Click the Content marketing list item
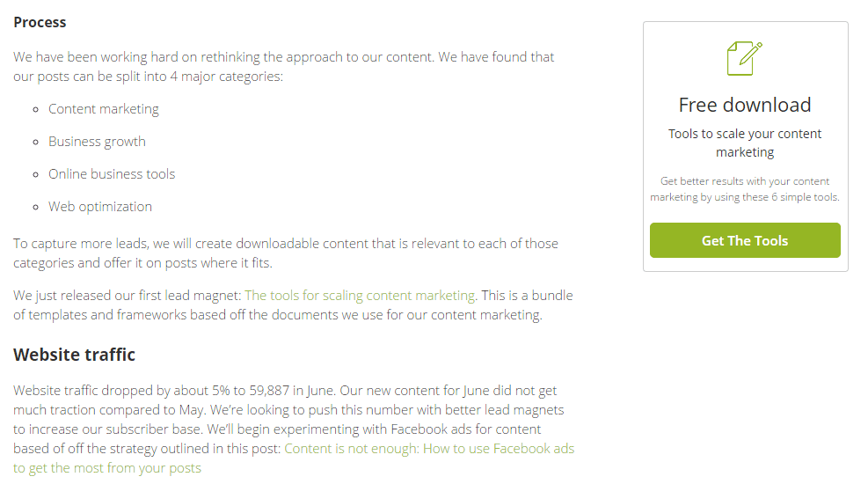 pyautogui.click(x=104, y=109)
